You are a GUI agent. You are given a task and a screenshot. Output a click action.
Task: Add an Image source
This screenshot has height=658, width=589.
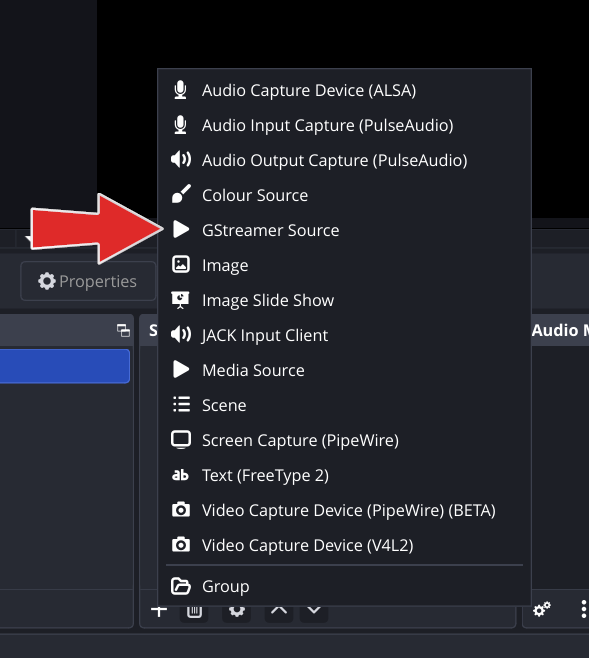click(344, 265)
